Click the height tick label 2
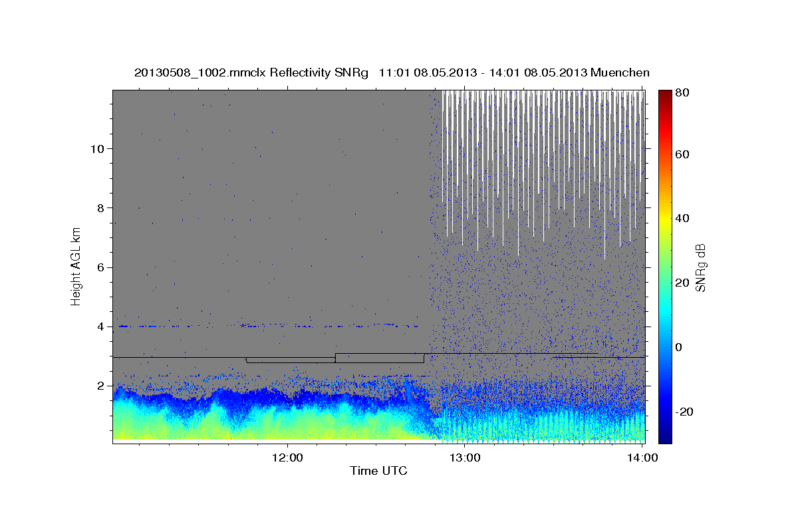Viewport: 798px width, 532px height. (100, 386)
